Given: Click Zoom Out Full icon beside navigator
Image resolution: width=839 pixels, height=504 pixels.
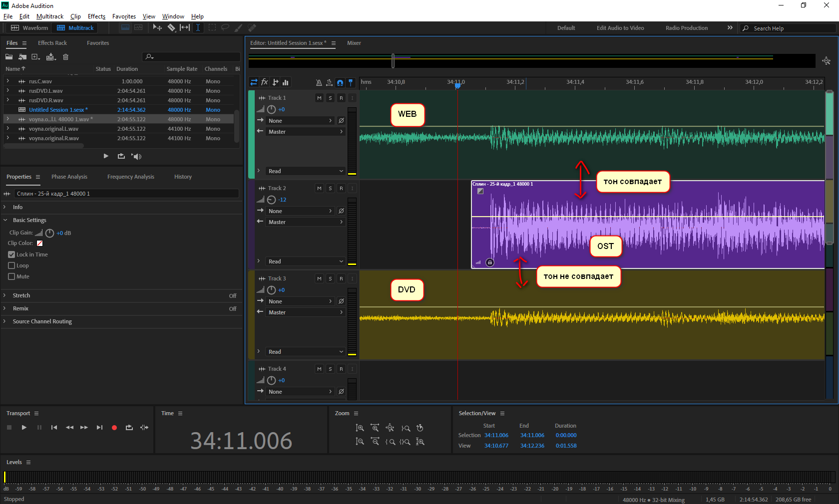Looking at the screenshot, I should [827, 61].
